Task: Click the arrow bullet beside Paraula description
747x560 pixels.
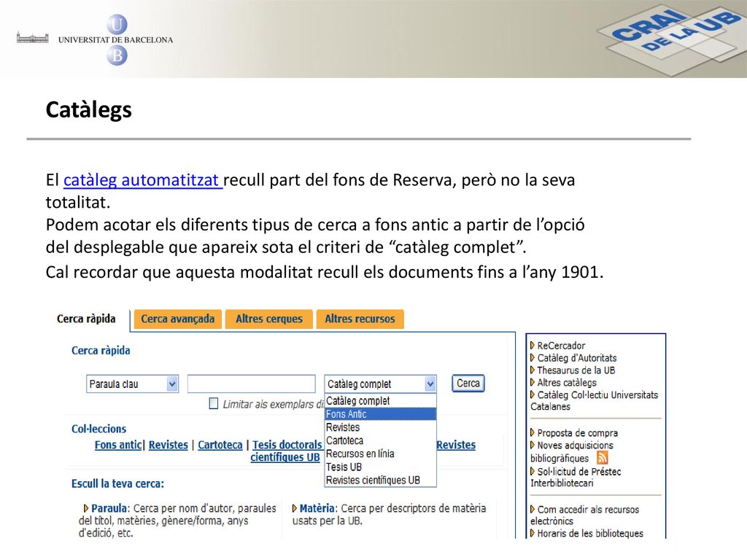Action: click(x=86, y=508)
